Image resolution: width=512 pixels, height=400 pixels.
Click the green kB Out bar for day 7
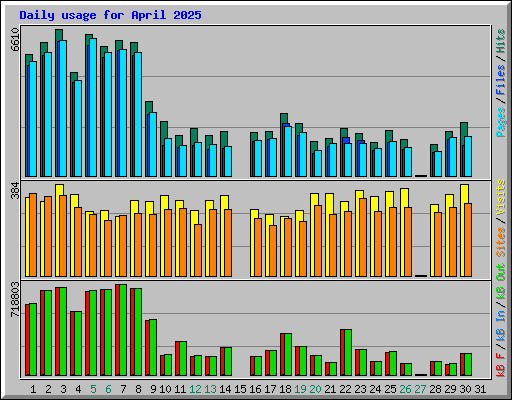[x=123, y=330]
